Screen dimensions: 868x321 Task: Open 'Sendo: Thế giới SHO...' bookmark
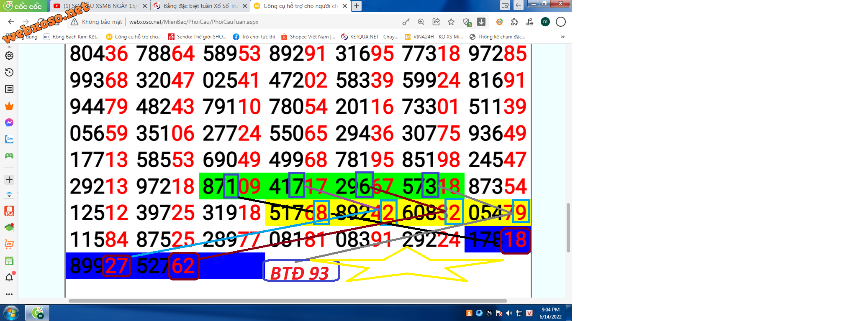pos(197,37)
